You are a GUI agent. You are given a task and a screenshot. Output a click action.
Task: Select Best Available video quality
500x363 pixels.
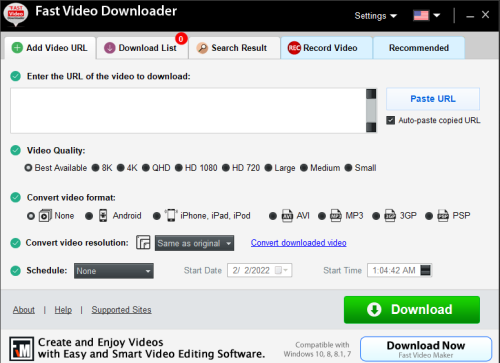pos(28,168)
